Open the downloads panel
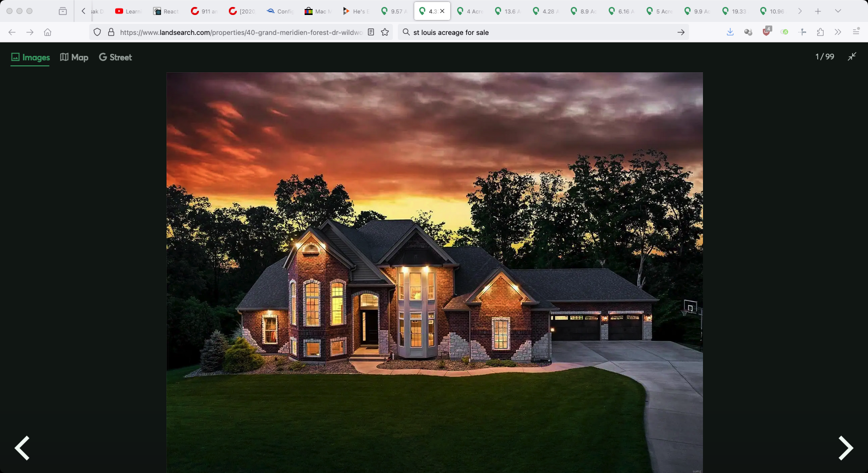This screenshot has width=868, height=473. (730, 32)
